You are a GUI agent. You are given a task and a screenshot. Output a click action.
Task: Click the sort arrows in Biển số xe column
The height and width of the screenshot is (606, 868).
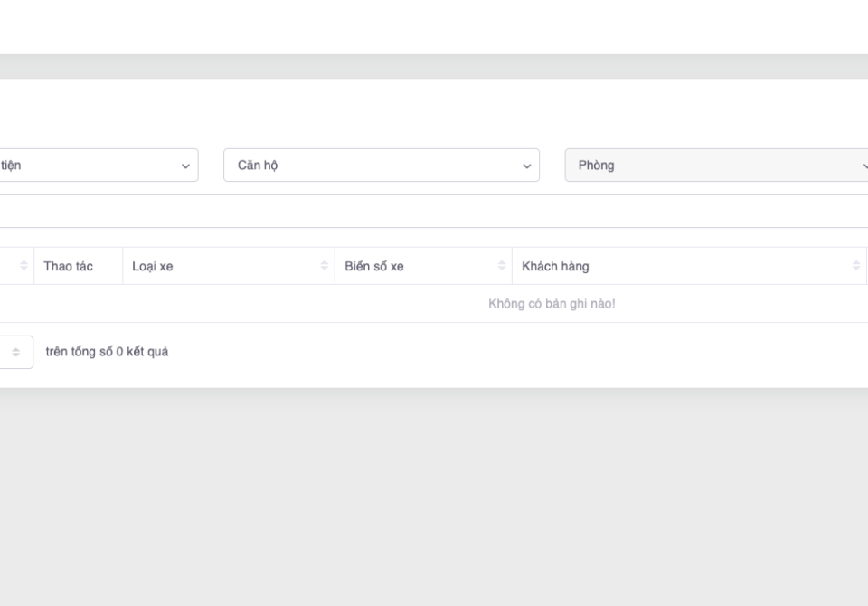[x=502, y=267]
